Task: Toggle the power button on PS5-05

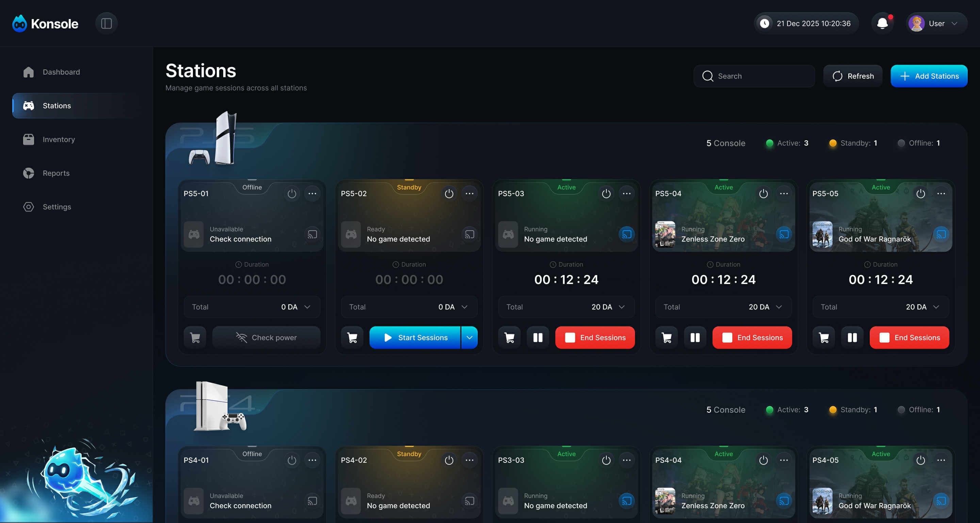Action: click(x=920, y=193)
